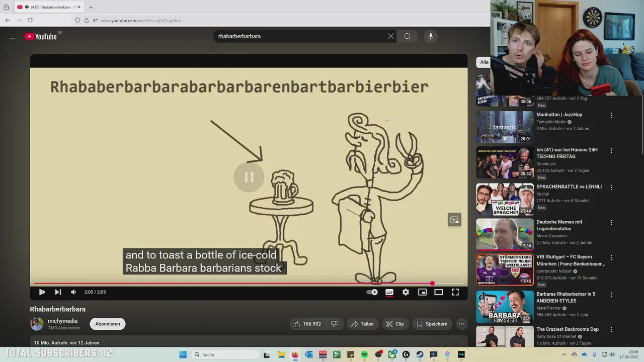
Task: Open the michymedia channel name link
Action: pyautogui.click(x=62, y=321)
